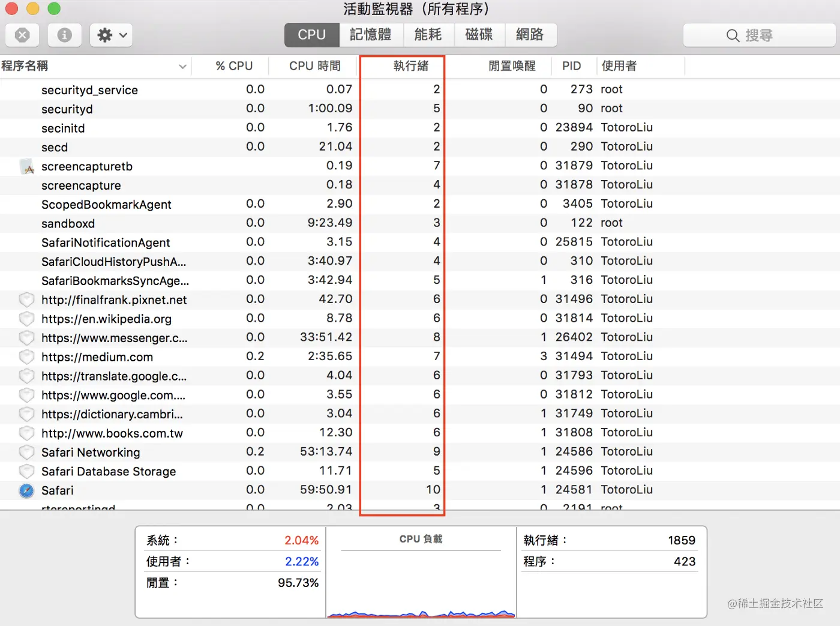Click the total 執行緒 count 1859
Viewport: 840px width, 626px height.
pyautogui.click(x=682, y=540)
